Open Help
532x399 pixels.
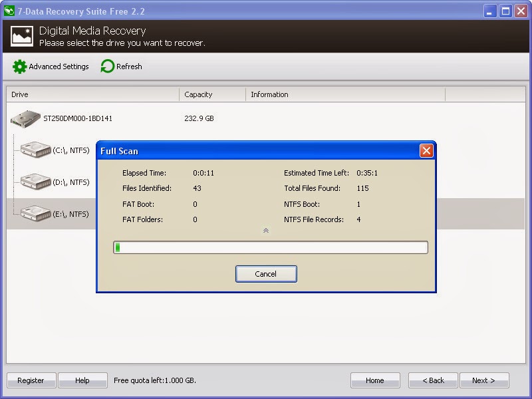point(82,380)
